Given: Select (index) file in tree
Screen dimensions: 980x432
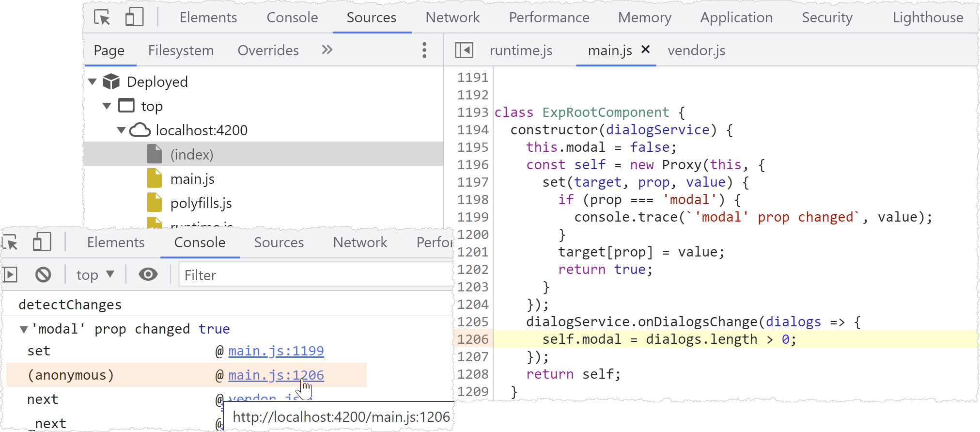Looking at the screenshot, I should tap(264, 154).
